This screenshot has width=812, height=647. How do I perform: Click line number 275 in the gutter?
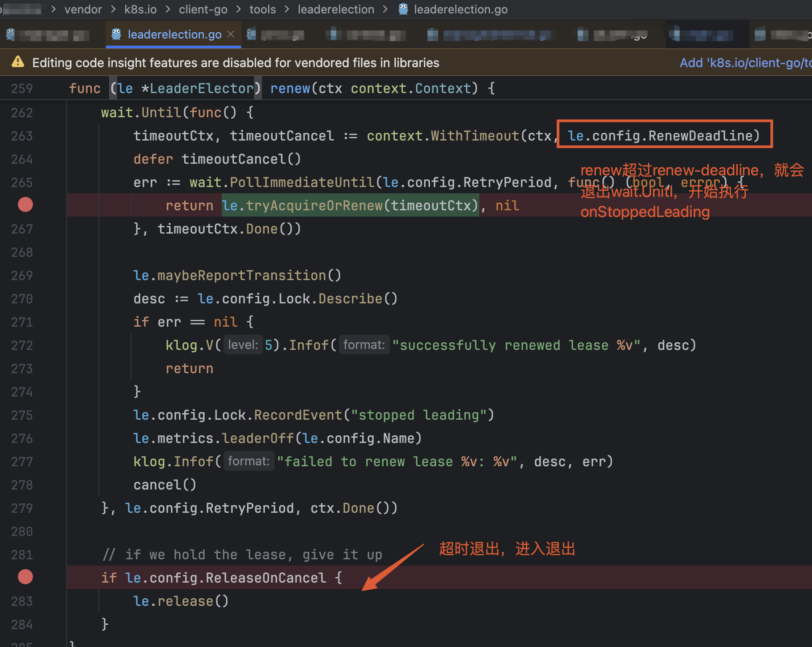22,415
